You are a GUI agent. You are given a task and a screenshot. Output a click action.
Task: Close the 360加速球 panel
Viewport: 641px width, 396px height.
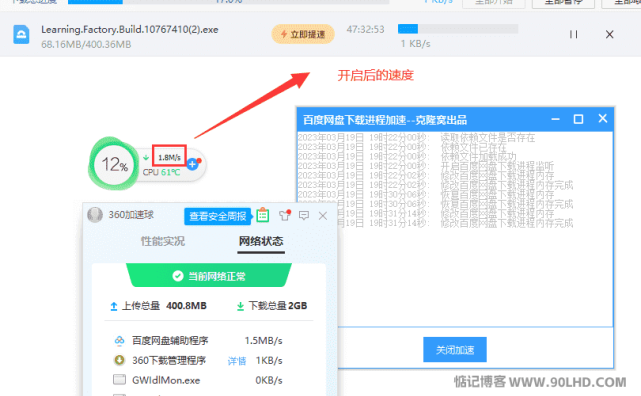pyautogui.click(x=323, y=215)
